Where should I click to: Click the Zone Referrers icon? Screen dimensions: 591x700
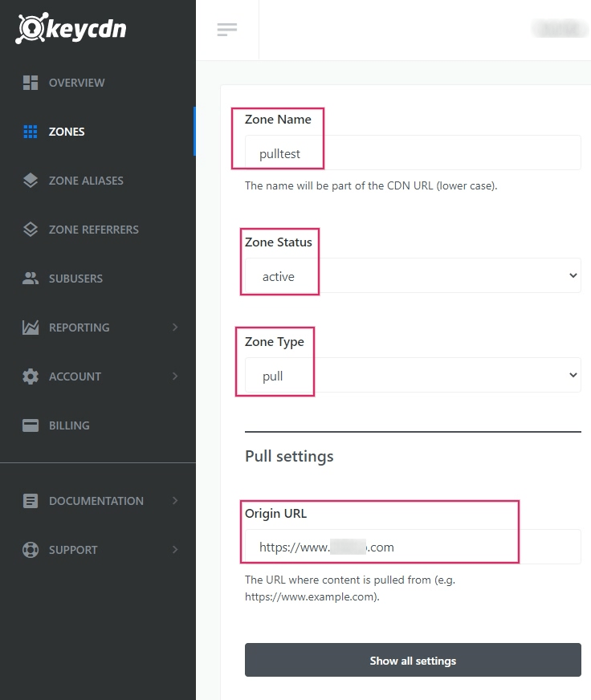pyautogui.click(x=31, y=229)
